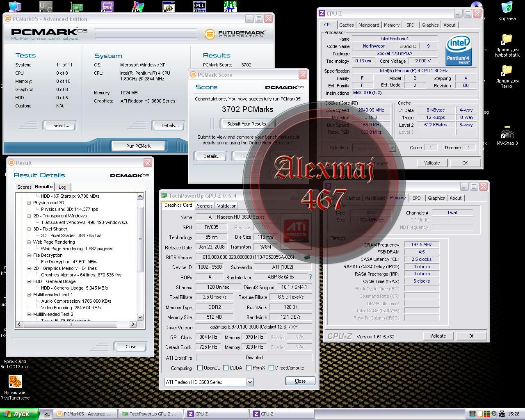Image resolution: width=525 pixels, height=420 pixels.
Task: Open the U/C desktop shortcut icon
Action: (46, 6)
